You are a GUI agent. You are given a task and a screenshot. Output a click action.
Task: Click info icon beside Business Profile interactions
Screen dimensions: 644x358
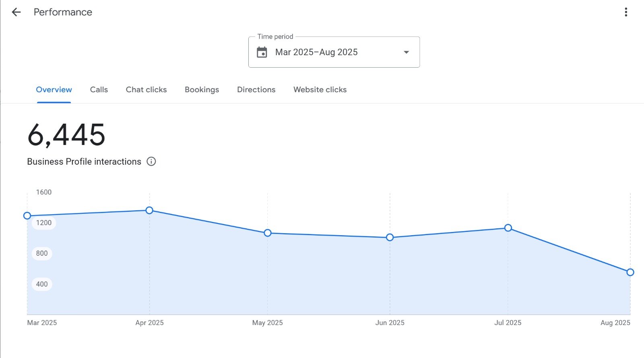pyautogui.click(x=151, y=161)
